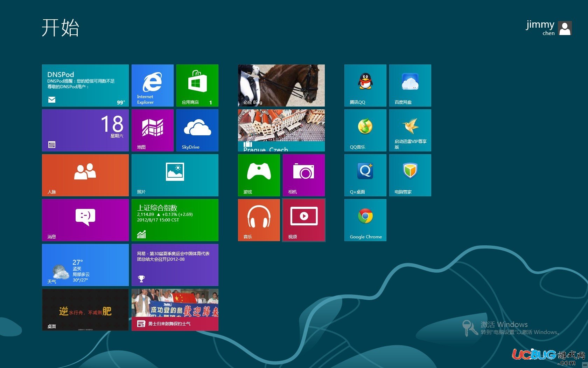Open the Prague, Czech travel tile

(x=281, y=130)
